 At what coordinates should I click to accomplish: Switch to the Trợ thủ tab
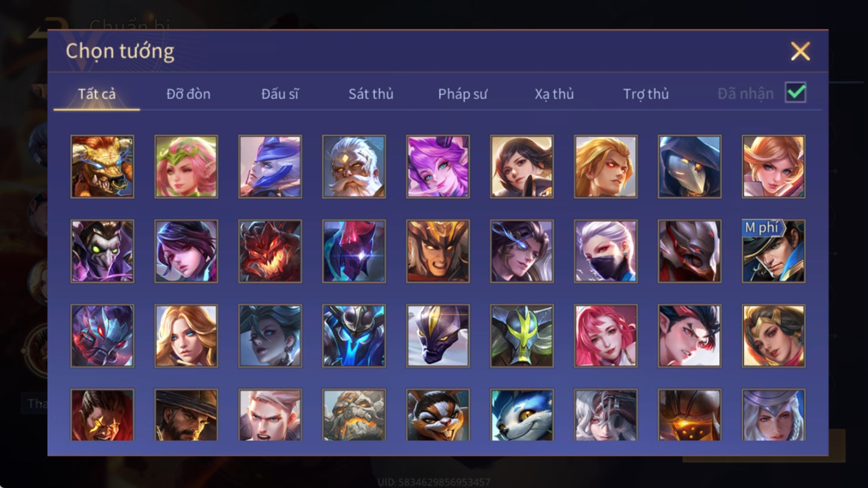(x=646, y=94)
